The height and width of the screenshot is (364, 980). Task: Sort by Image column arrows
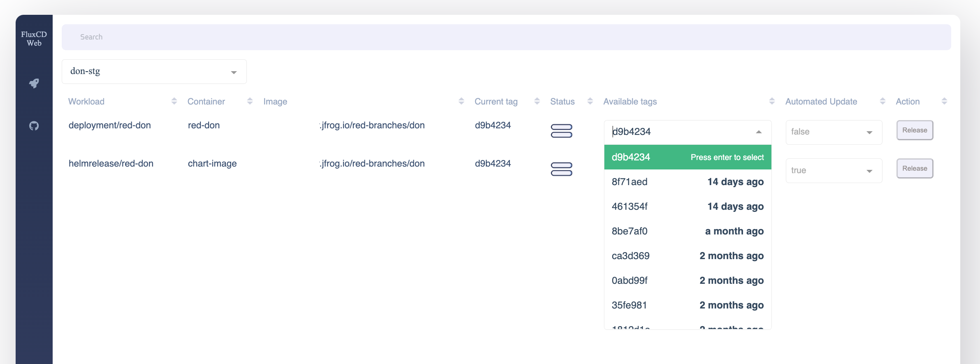(461, 101)
